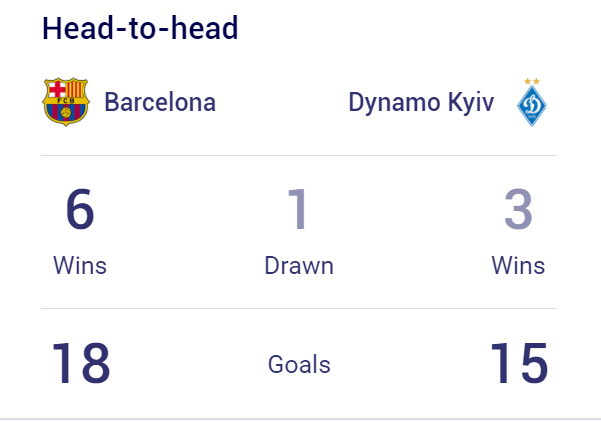Open the Barcelona team name link
601x422 pixels.
pos(160,102)
